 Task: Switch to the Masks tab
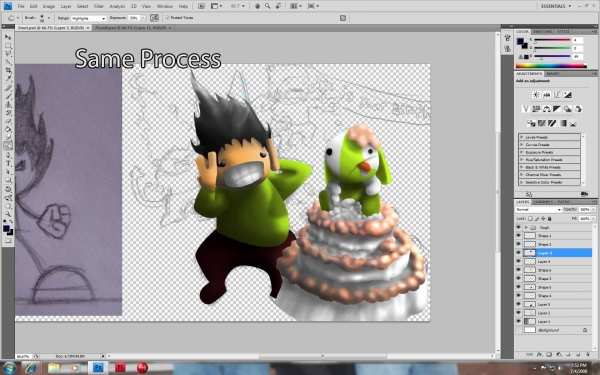tap(552, 73)
